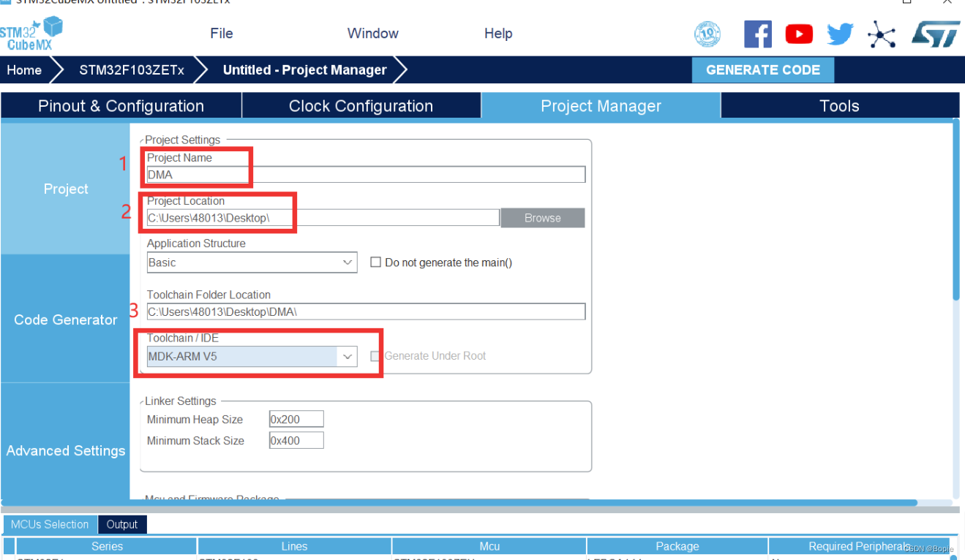Click the Series column header
The image size is (965, 560).
tap(107, 546)
